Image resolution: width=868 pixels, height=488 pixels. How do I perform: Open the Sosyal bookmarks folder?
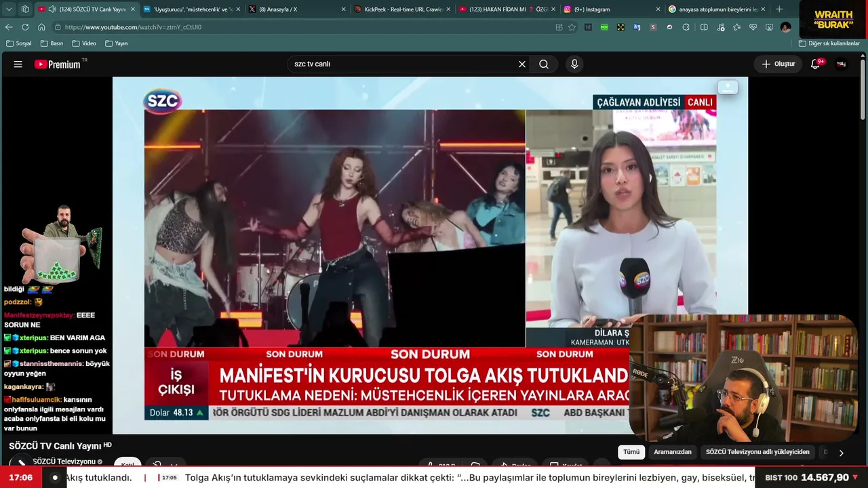pyautogui.click(x=19, y=43)
